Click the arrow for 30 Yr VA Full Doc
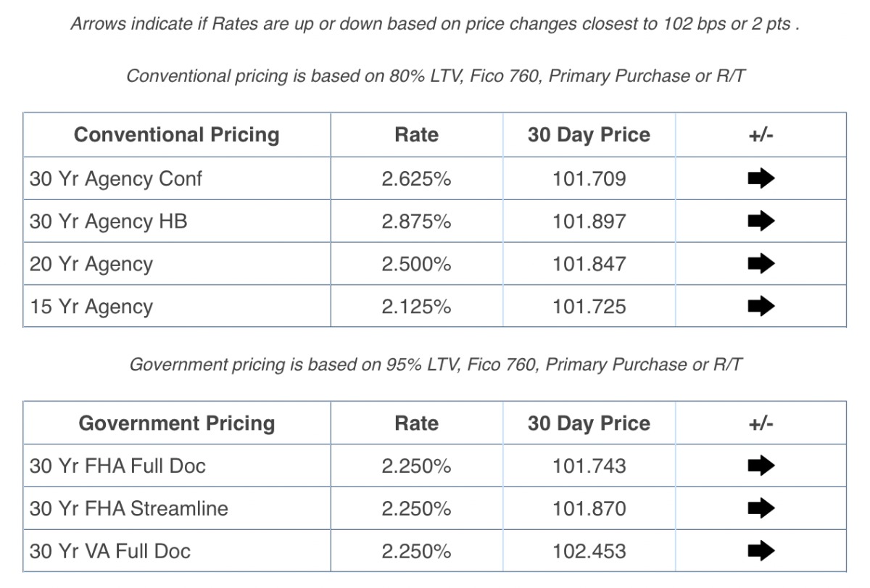 click(761, 551)
